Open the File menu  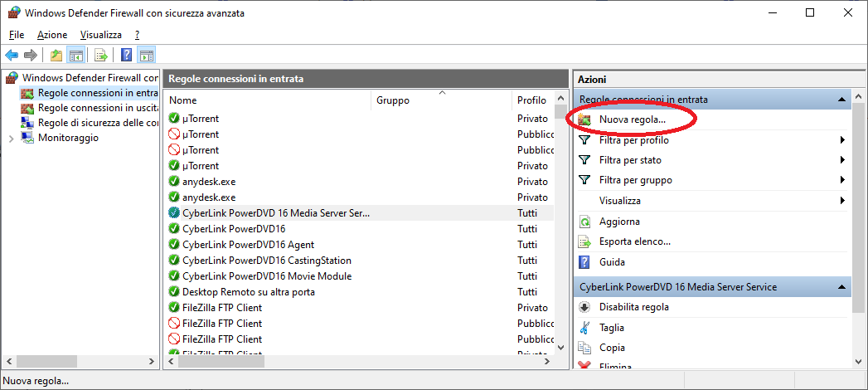click(17, 34)
